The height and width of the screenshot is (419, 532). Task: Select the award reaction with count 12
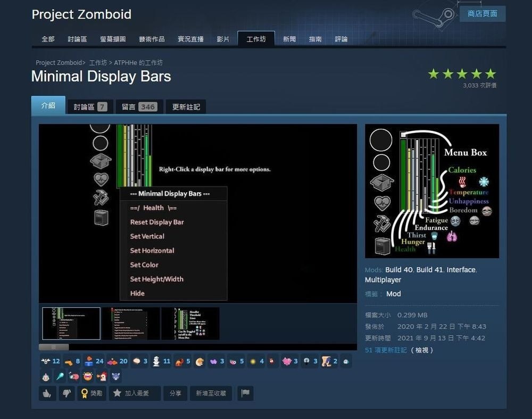(x=51, y=362)
